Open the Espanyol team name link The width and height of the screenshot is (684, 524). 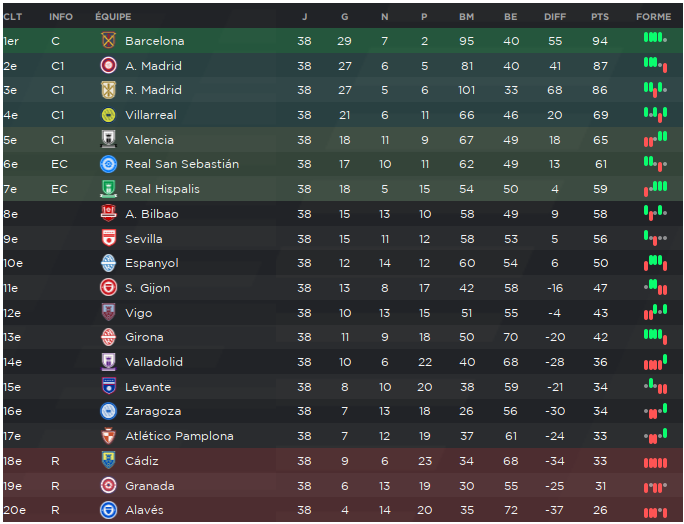(x=152, y=263)
